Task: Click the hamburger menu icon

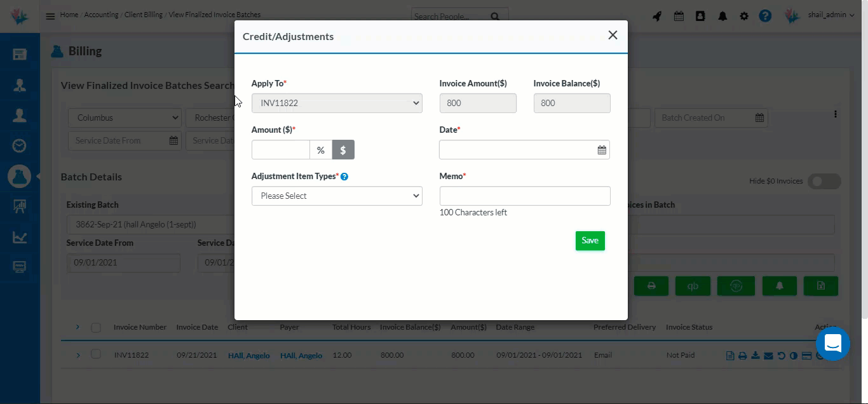Action: coord(50,17)
